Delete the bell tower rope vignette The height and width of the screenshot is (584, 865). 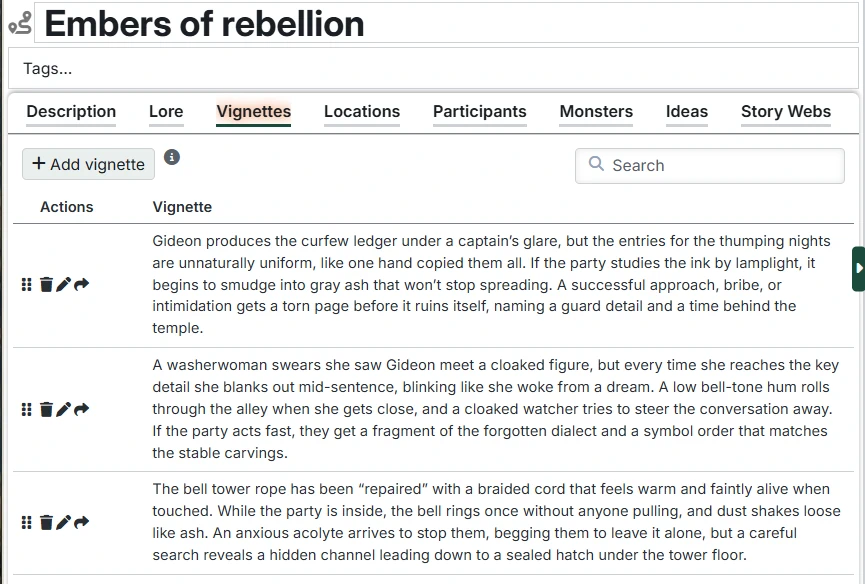pyautogui.click(x=46, y=522)
